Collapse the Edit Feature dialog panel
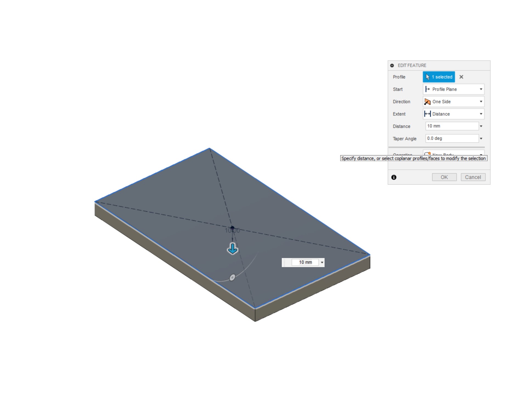Image resolution: width=532 pixels, height=395 pixels. tap(392, 65)
